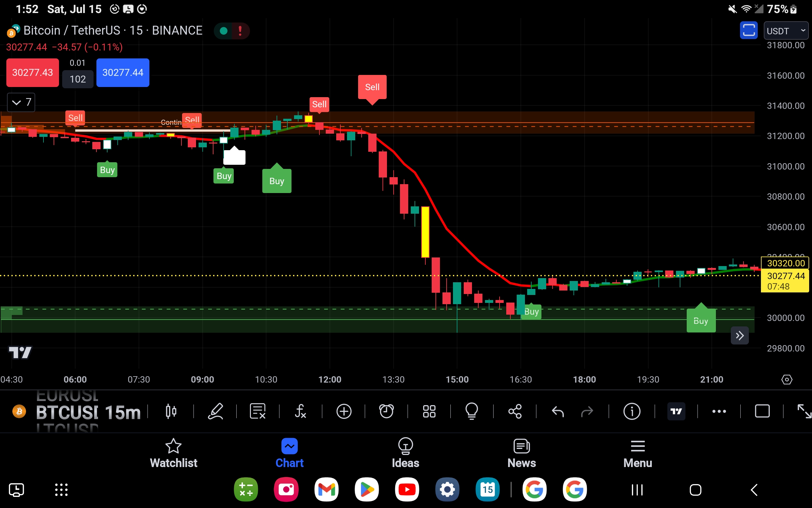Tap the 15:00 time axis label
812x508 pixels.
(457, 380)
